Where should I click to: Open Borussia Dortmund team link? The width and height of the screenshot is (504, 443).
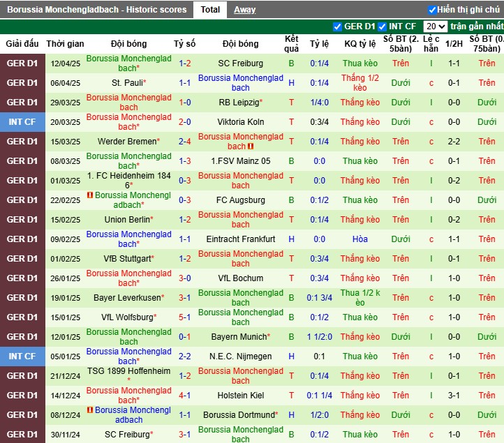pos(240,415)
